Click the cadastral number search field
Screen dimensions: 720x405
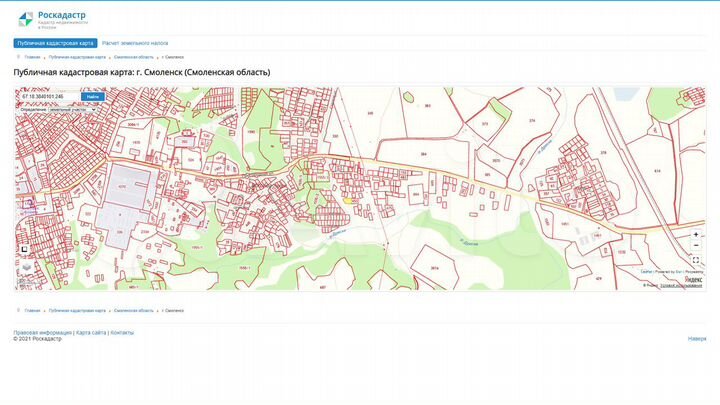48,97
